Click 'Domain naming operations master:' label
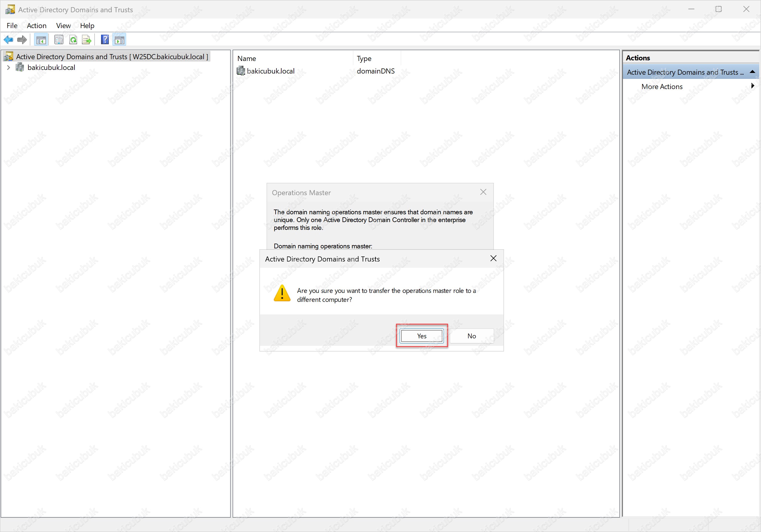This screenshot has width=761, height=532. pos(323,246)
